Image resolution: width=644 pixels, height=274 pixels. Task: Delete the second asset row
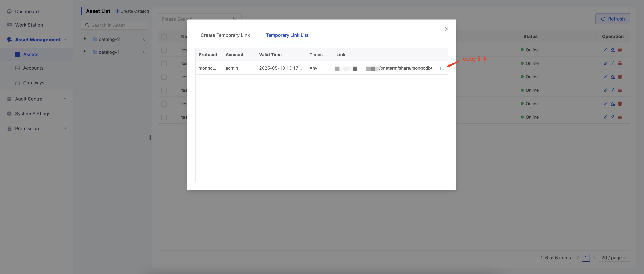point(620,63)
